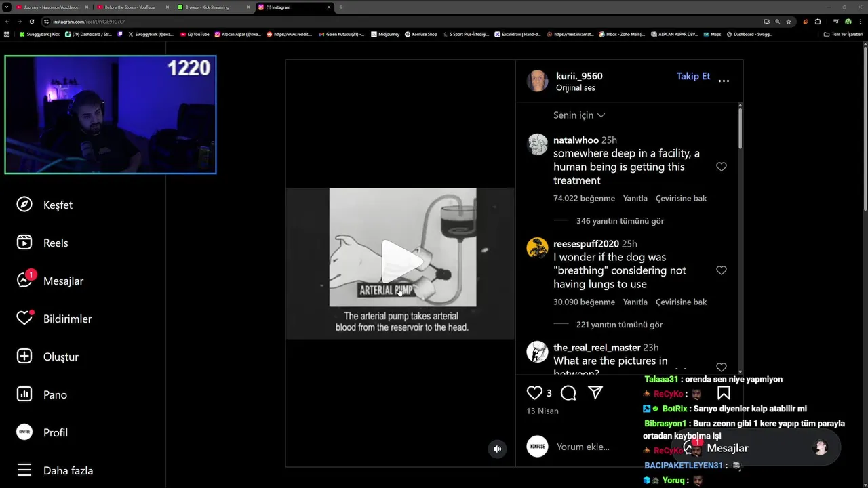The image size is (868, 488).
Task: Follow kurii._9560 with Takip Et
Action: 693,76
